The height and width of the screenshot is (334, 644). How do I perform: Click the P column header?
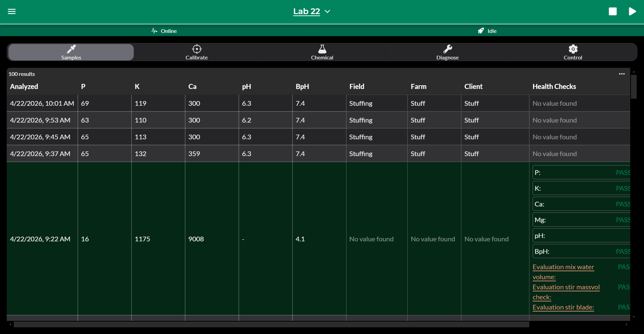click(x=83, y=87)
